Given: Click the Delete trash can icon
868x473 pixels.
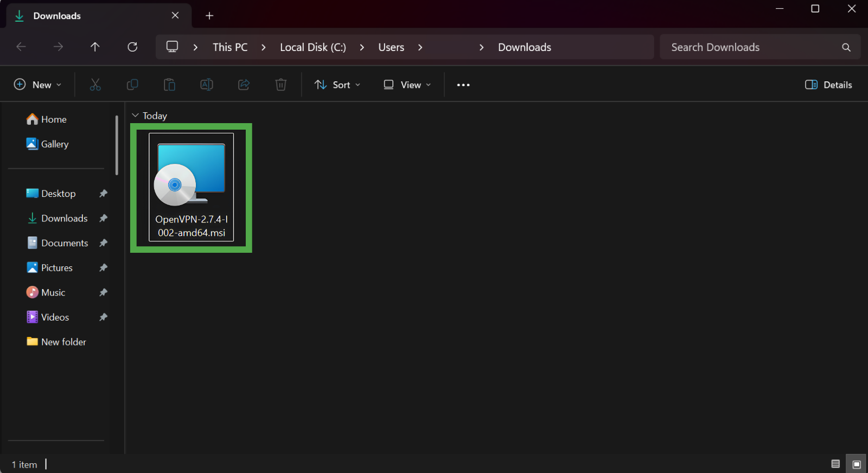Looking at the screenshot, I should [x=281, y=85].
